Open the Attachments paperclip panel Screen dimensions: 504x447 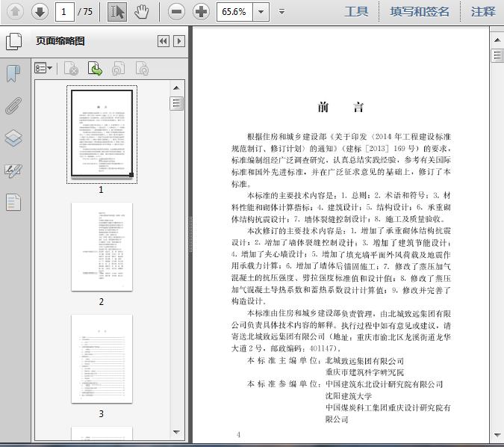click(x=13, y=105)
